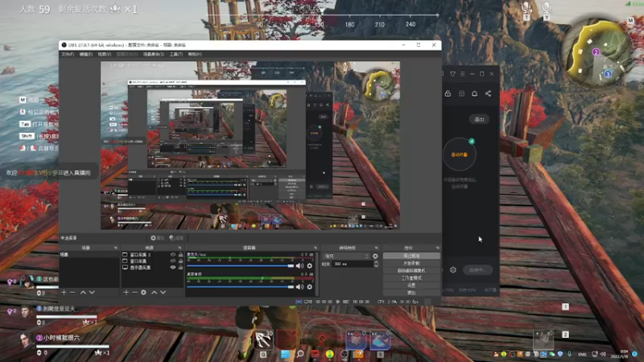Open the OBS 文件 (File) menu
The image size is (644, 362).
[68, 54]
